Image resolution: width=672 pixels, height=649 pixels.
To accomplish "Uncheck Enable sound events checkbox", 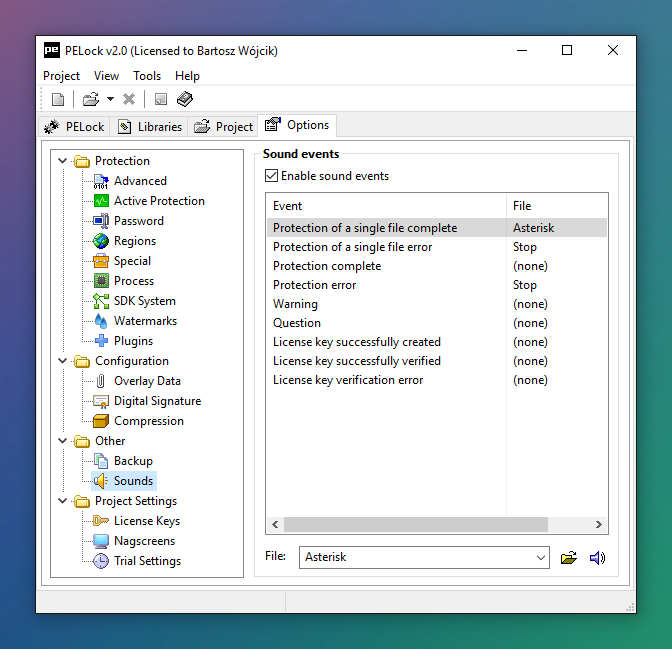I will tap(272, 176).
